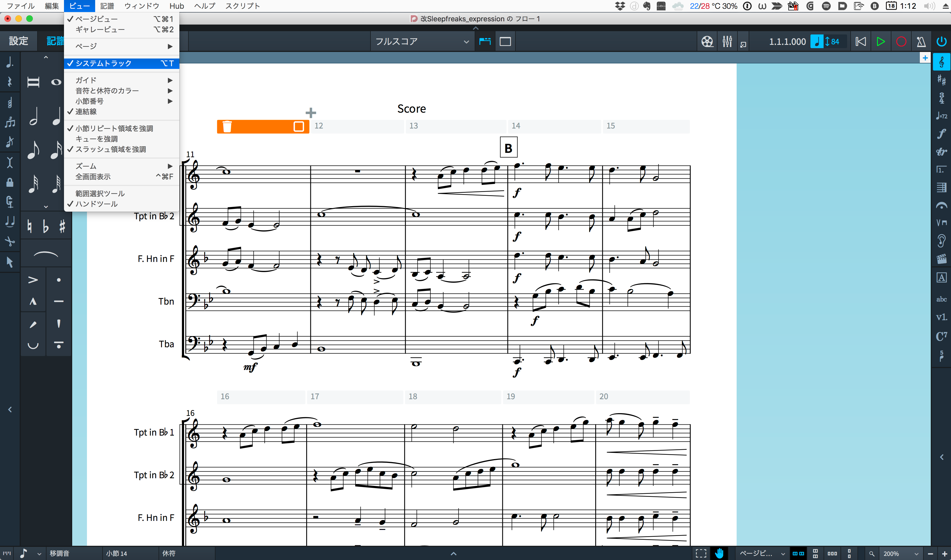Viewport: 951px width, 560px height.
Task: Open the Mixer icon in toolbar
Action: click(727, 42)
